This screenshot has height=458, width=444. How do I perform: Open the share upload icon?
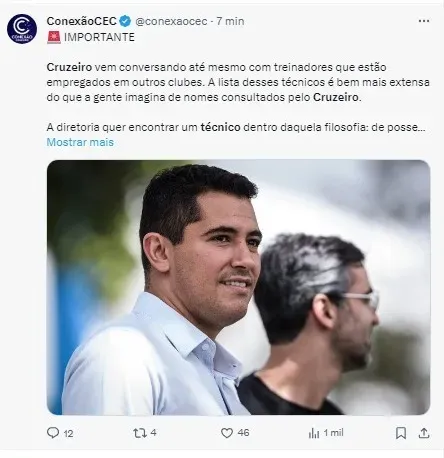[424, 433]
